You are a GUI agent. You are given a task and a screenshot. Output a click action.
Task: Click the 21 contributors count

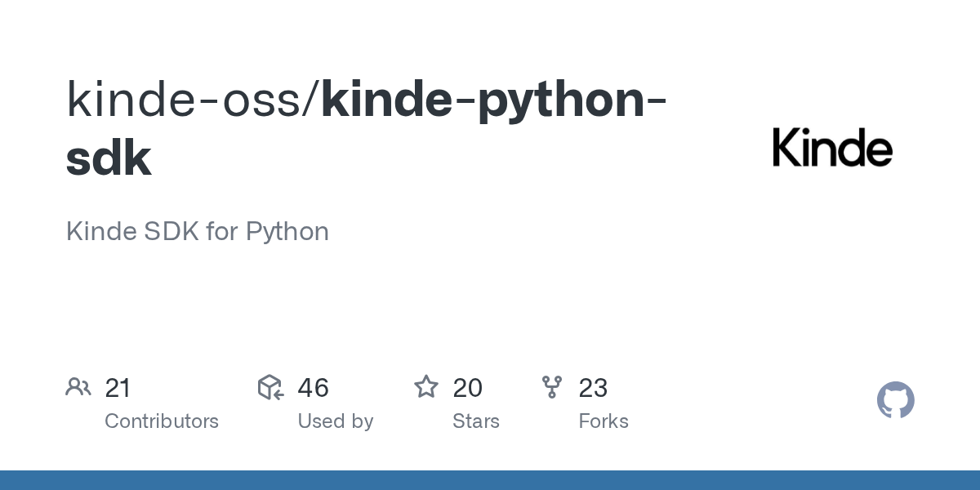pos(118,388)
